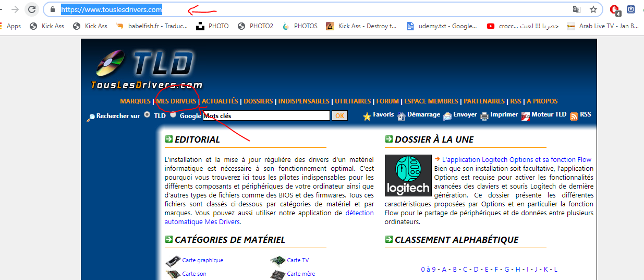Click the Favoris star icon

click(367, 116)
